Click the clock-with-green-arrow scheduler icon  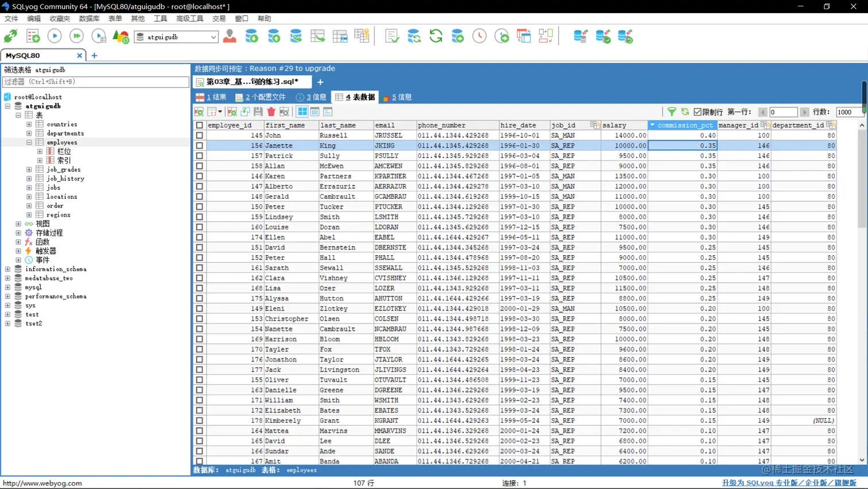tap(502, 36)
